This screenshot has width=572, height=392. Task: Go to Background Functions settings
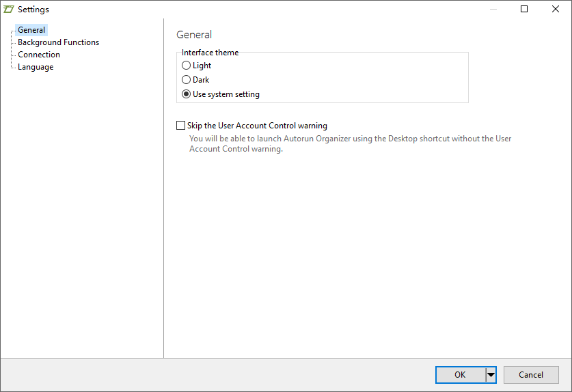click(58, 42)
